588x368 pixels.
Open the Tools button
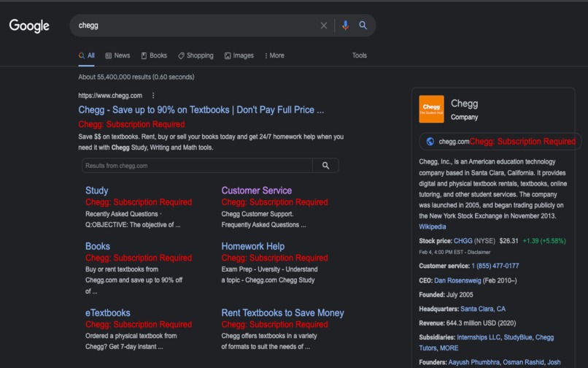(359, 55)
